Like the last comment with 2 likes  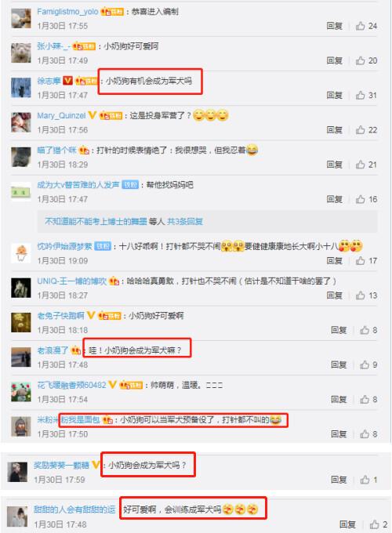pyautogui.click(x=374, y=524)
